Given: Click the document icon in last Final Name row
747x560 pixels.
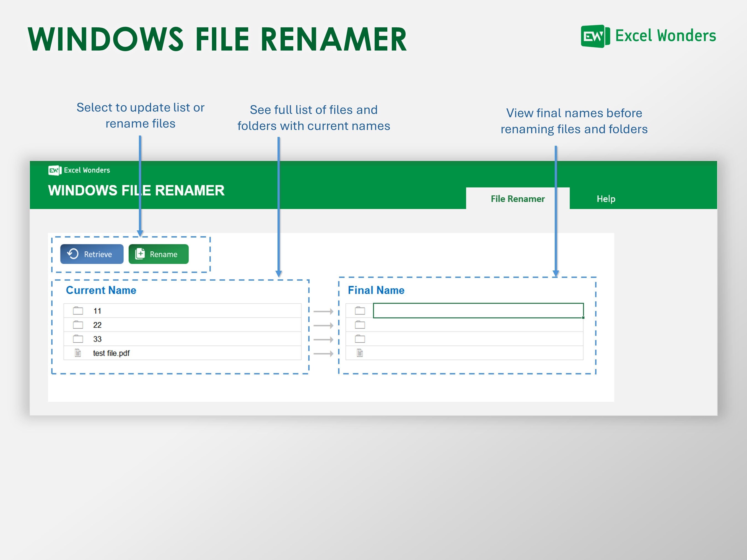Looking at the screenshot, I should pos(359,353).
